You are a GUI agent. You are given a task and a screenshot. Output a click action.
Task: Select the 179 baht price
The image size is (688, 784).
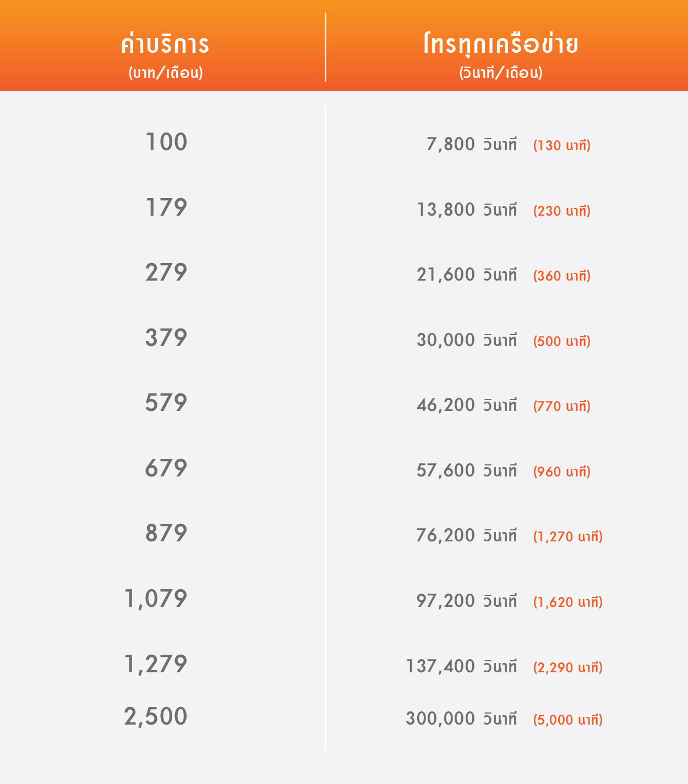click(x=166, y=207)
